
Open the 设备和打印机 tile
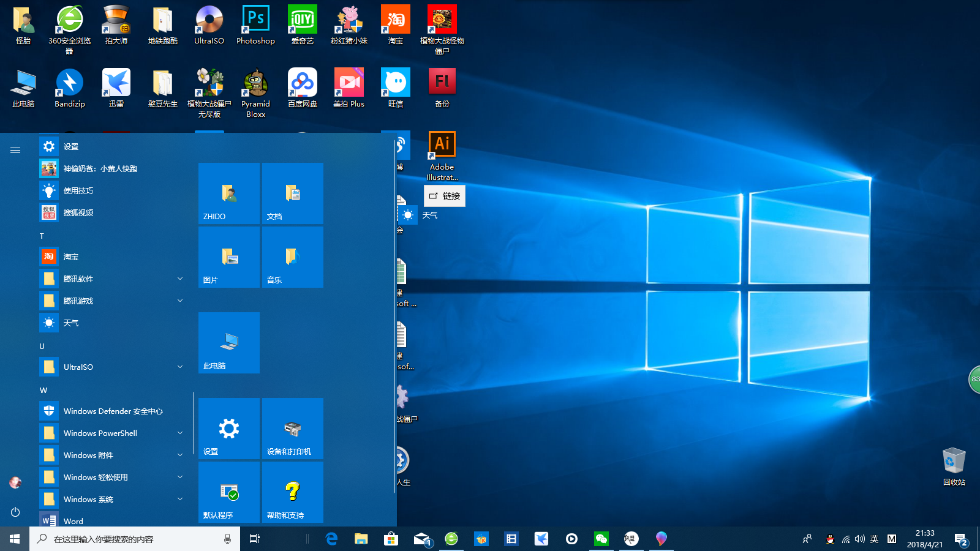click(293, 429)
